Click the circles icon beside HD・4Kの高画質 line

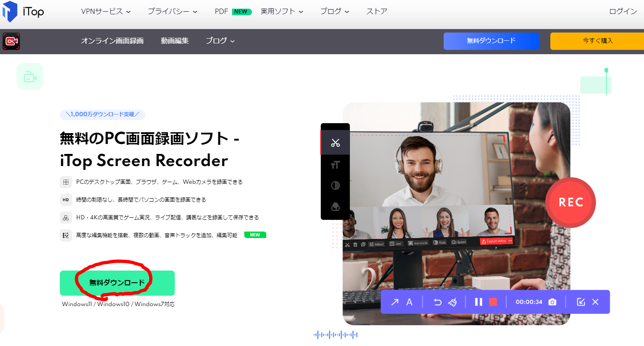[x=65, y=218]
